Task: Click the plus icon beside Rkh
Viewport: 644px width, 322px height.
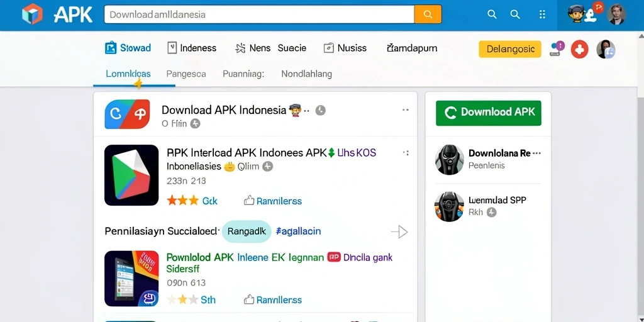Action: coord(491,213)
